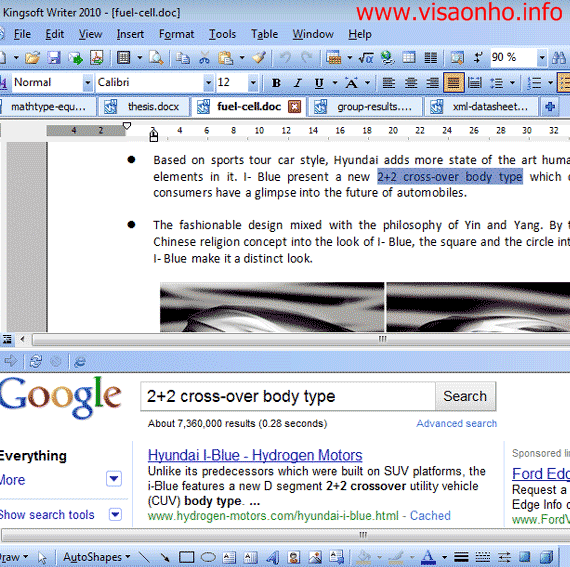Toggle Justify paragraph alignment
This screenshot has height=567, width=570.
(453, 83)
